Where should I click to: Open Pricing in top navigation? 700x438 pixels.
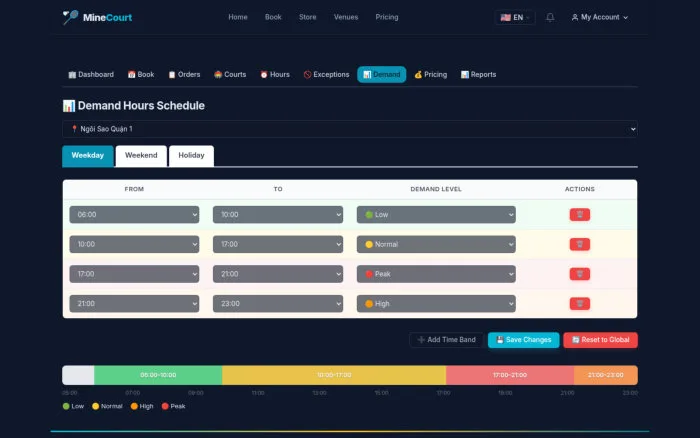coord(387,17)
